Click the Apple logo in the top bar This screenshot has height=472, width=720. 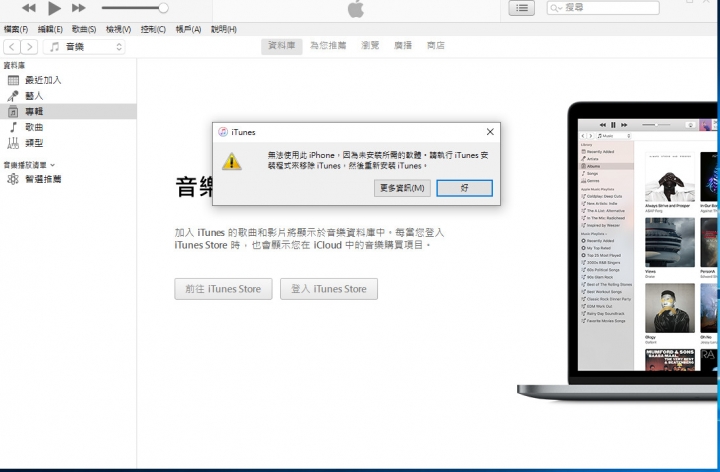click(356, 9)
